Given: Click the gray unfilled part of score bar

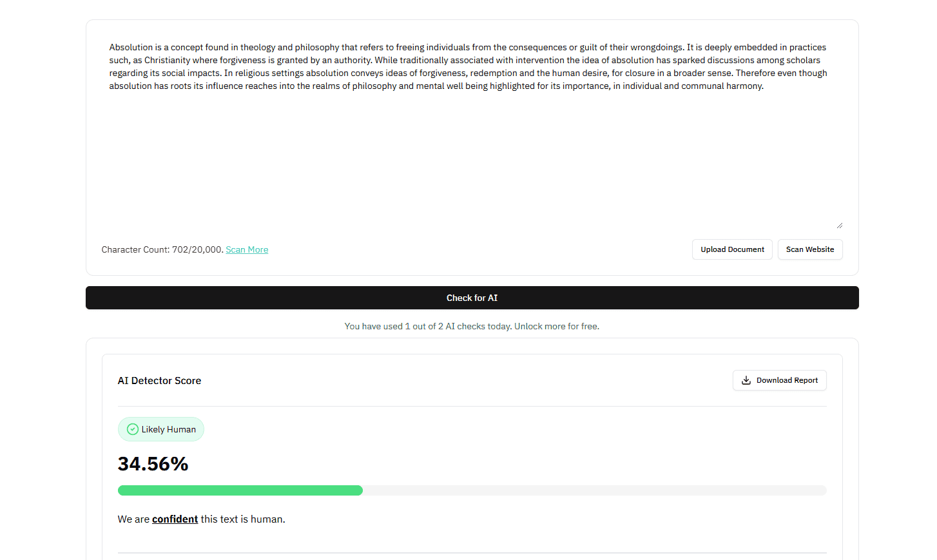Looking at the screenshot, I should [x=594, y=490].
